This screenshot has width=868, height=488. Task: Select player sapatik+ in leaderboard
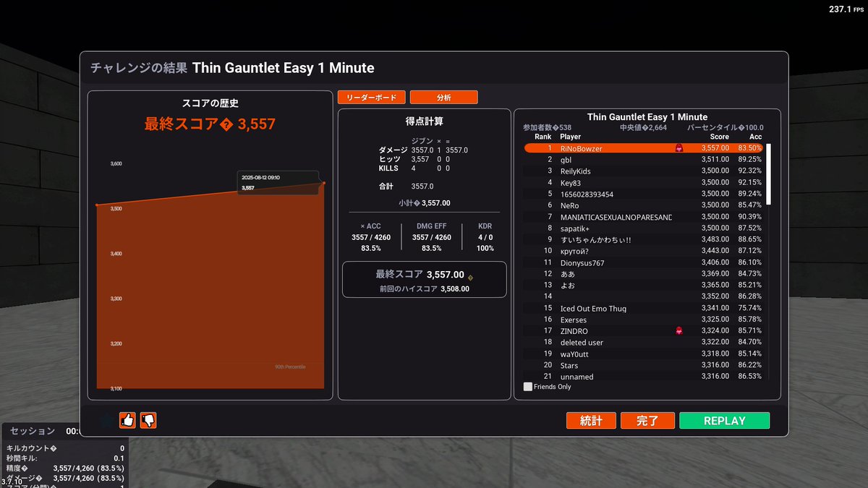[x=644, y=228]
